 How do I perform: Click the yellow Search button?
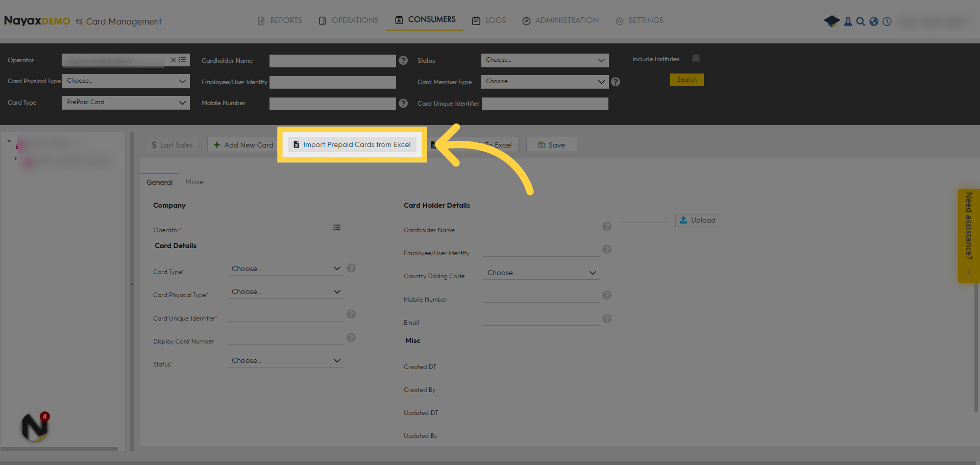coord(687,80)
